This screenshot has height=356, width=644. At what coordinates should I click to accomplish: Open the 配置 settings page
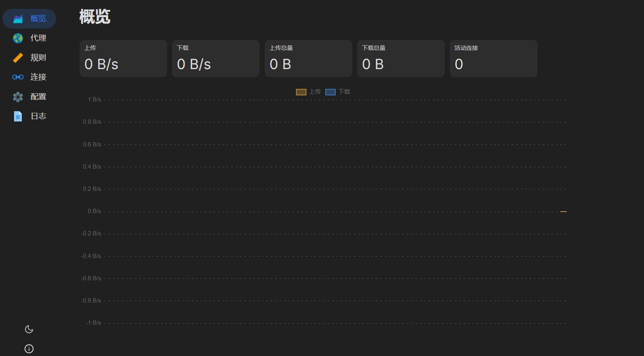[38, 97]
